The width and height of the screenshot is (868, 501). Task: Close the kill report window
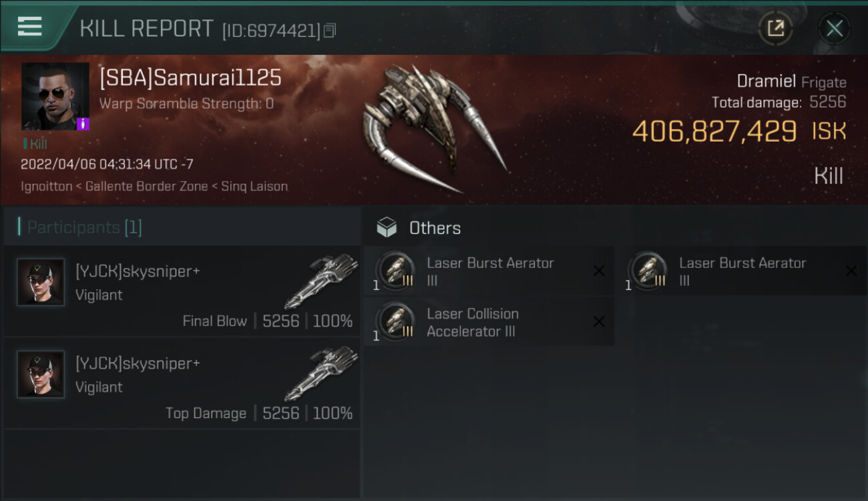pos(834,29)
